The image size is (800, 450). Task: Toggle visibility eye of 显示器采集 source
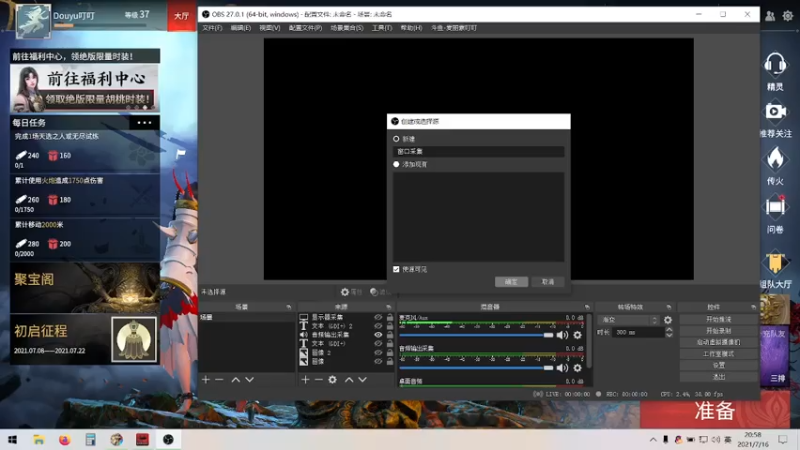click(x=378, y=317)
